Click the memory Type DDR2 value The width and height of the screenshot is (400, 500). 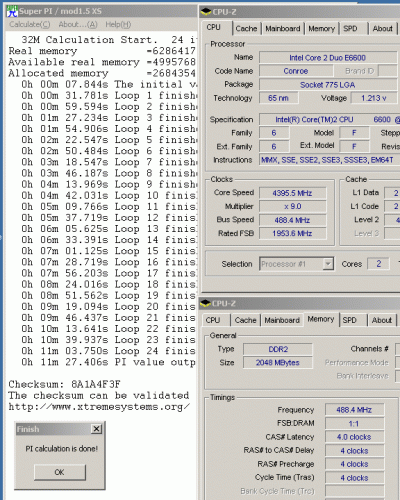pos(278,349)
